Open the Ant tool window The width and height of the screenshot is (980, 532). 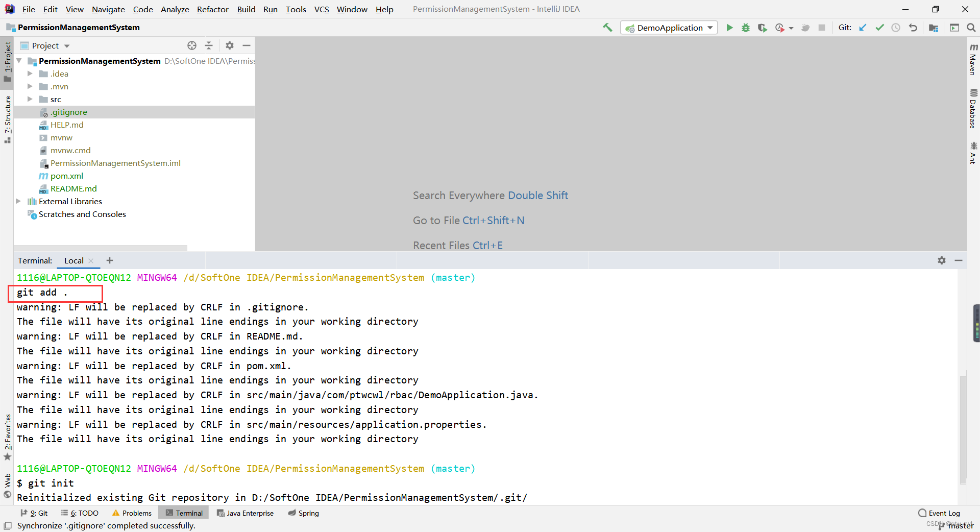(973, 153)
